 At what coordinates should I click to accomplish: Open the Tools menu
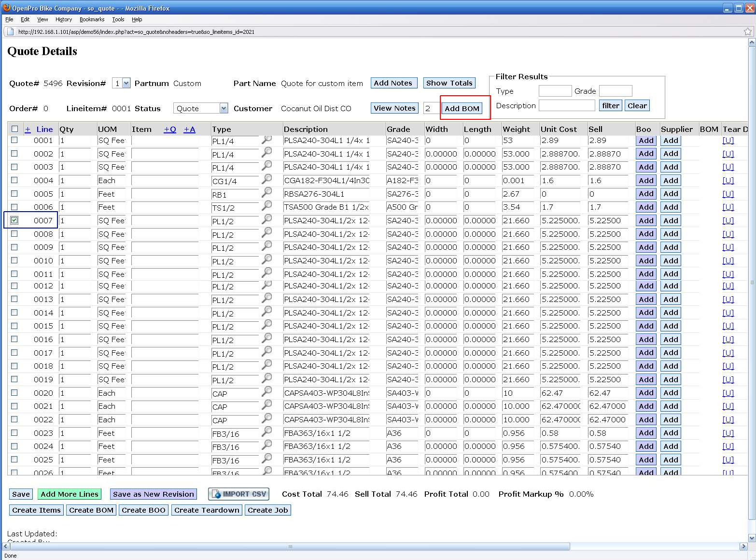pos(118,19)
